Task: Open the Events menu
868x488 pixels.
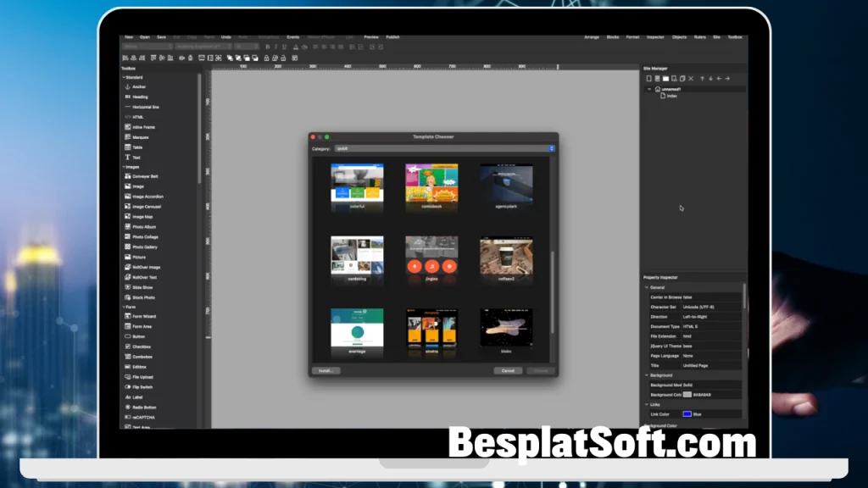Action: pyautogui.click(x=293, y=37)
